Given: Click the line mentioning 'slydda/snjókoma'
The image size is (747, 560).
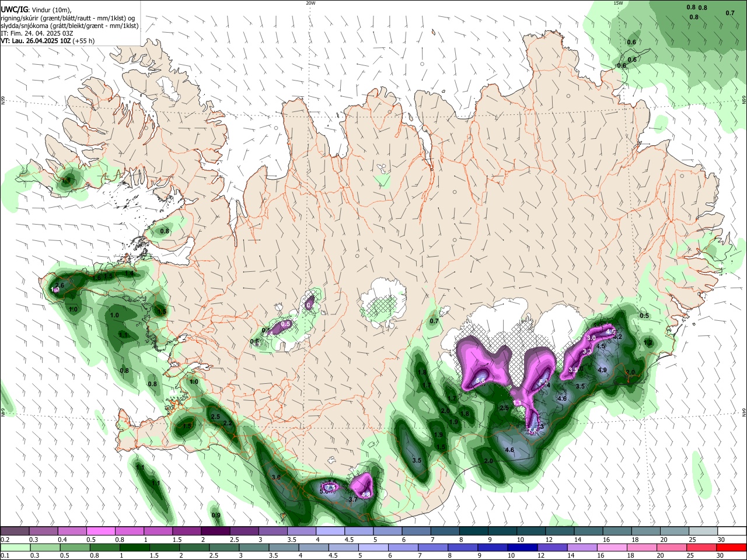Looking at the screenshot, I should [x=69, y=26].
